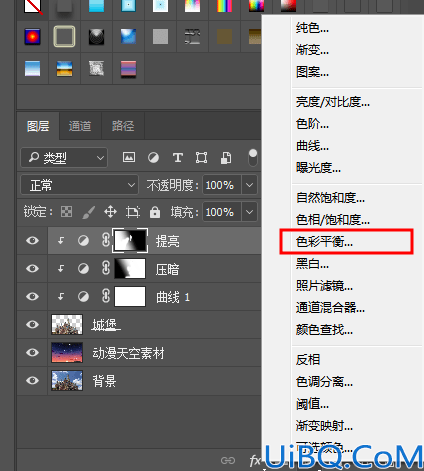Image resolution: width=424 pixels, height=471 pixels.
Task: Apply the blue-orange striped style preset
Action: pyautogui.click(x=64, y=69)
